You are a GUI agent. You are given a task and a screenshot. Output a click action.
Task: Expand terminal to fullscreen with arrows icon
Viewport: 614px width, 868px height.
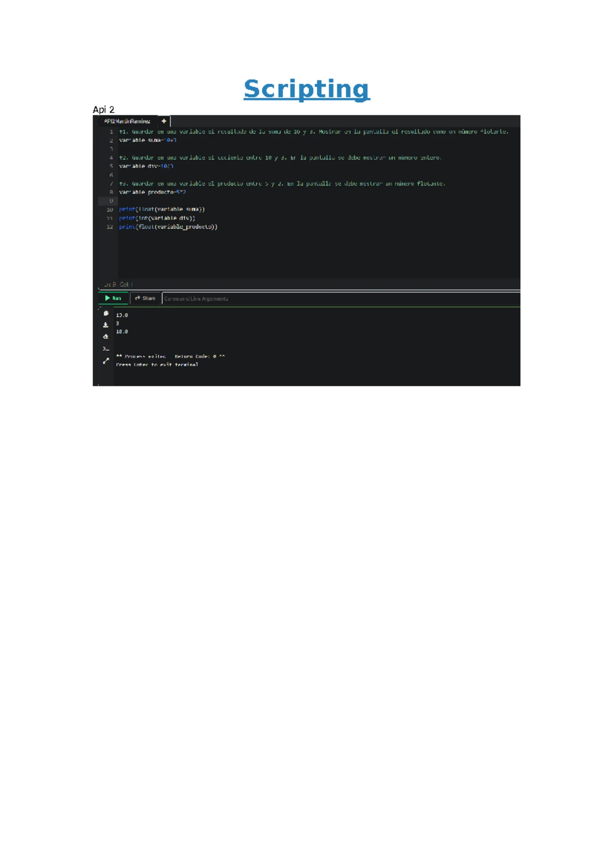(x=106, y=361)
